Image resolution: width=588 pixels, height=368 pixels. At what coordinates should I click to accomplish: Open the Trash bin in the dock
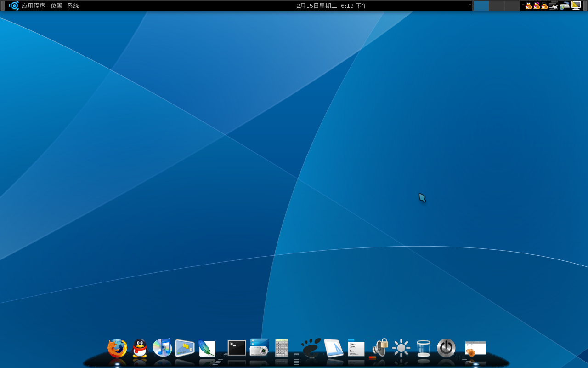coord(424,348)
